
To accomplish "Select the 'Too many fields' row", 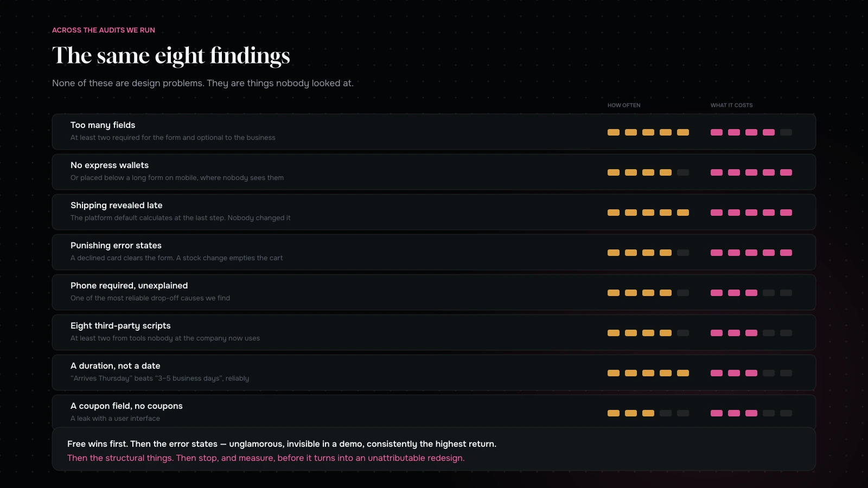I will tap(434, 132).
